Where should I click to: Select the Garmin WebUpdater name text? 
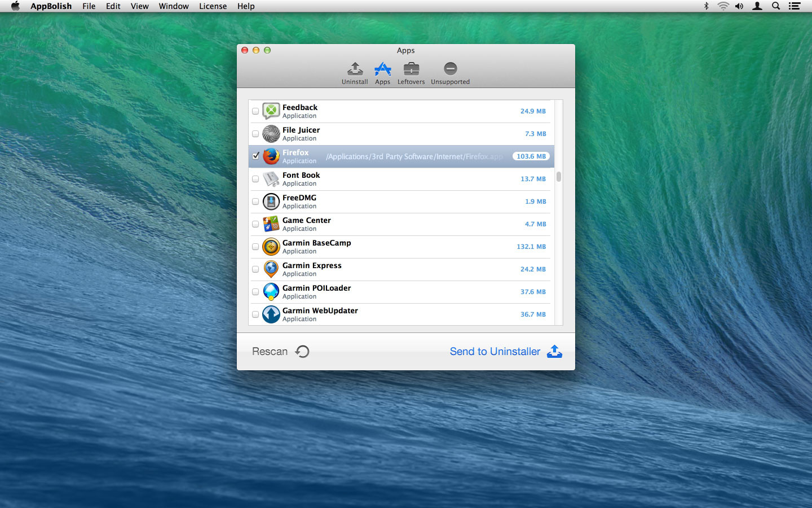pos(320,310)
